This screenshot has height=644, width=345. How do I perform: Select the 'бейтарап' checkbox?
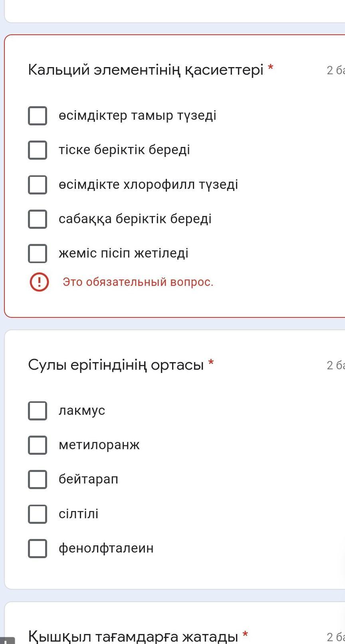point(38,480)
